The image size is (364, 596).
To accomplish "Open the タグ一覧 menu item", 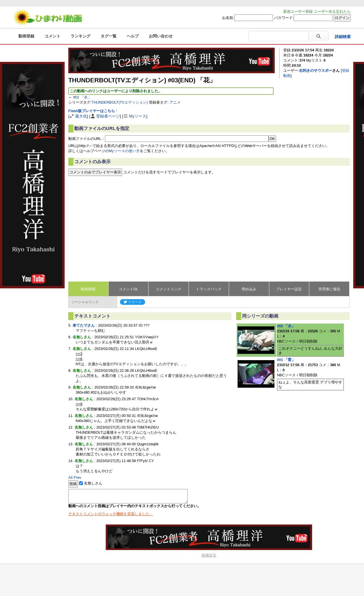I will pos(109,36).
